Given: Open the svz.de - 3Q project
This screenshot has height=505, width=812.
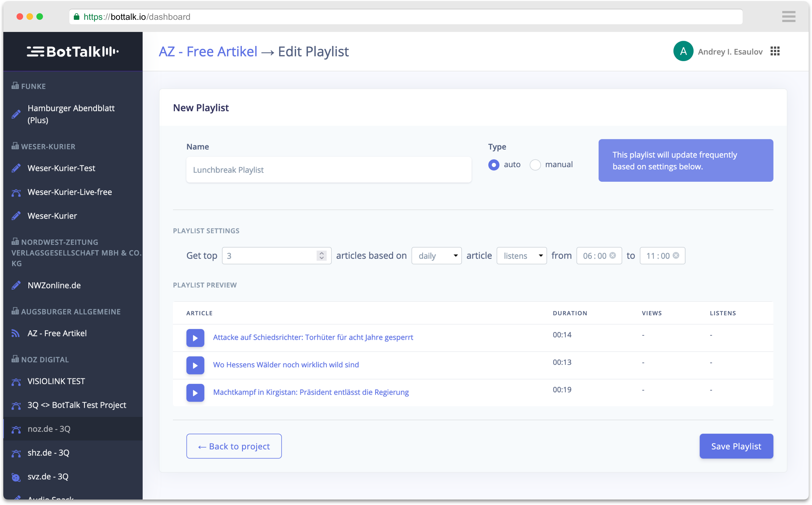Looking at the screenshot, I should click(x=48, y=477).
